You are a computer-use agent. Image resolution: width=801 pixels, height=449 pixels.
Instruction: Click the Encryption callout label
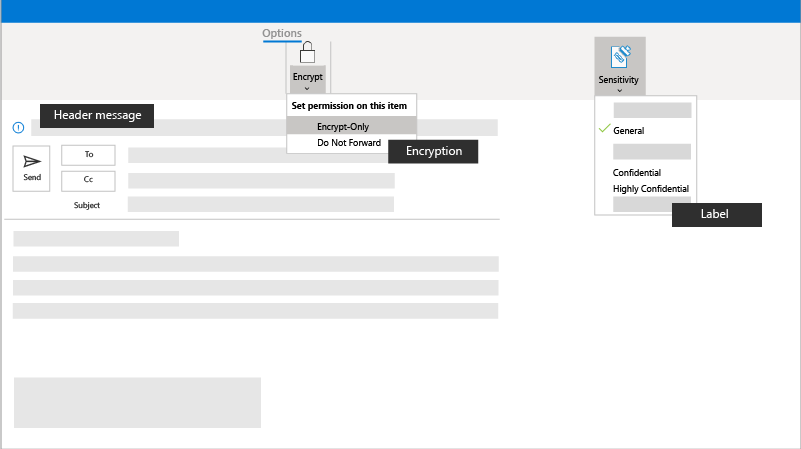tap(433, 152)
